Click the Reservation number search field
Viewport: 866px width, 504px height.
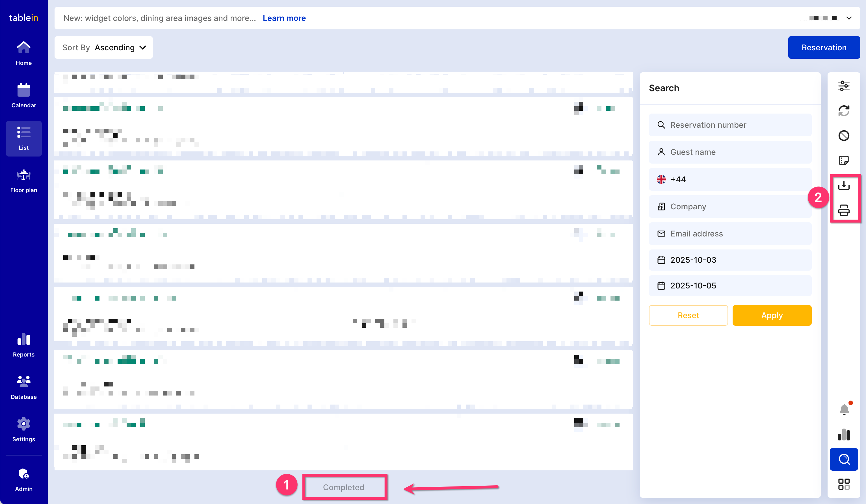pos(730,125)
